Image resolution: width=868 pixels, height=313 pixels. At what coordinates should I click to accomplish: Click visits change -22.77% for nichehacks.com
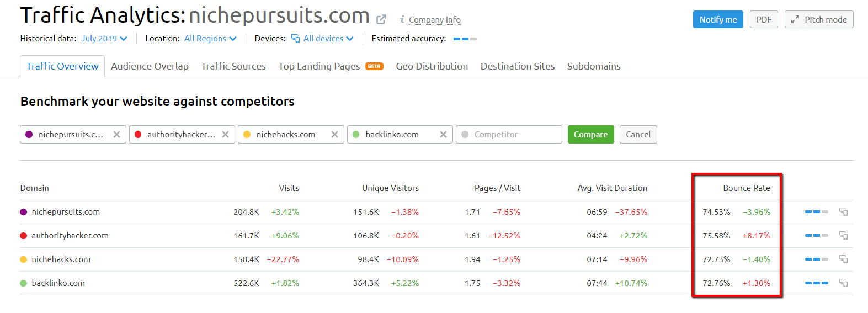coord(283,259)
